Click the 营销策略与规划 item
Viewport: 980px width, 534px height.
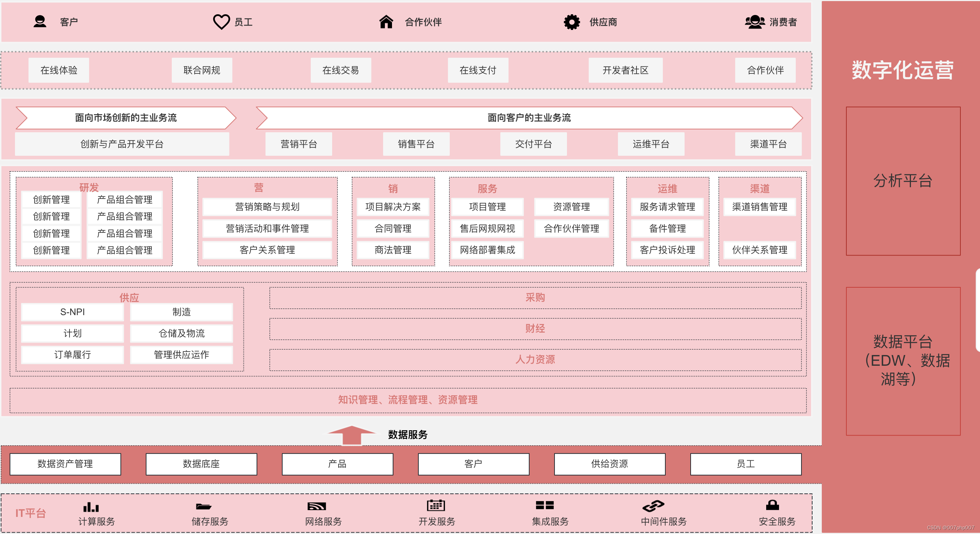point(267,207)
